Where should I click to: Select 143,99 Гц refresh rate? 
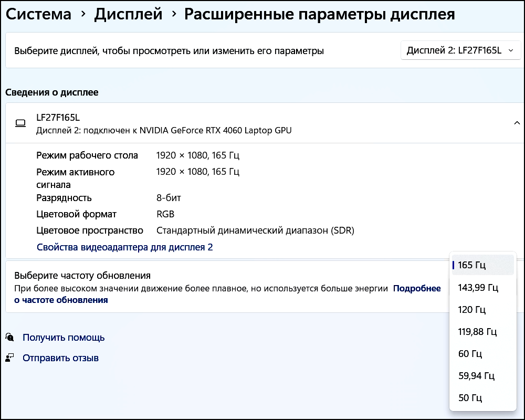482,287
